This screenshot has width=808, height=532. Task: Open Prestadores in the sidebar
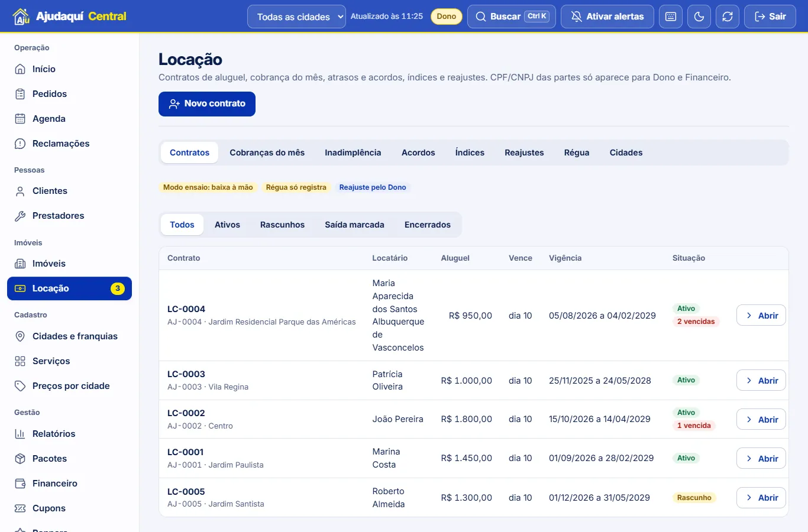pos(70,216)
